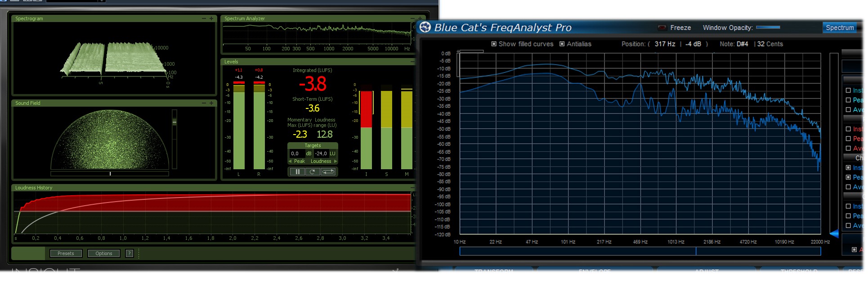
Task: Set the Peak target value field
Action: pyautogui.click(x=296, y=153)
